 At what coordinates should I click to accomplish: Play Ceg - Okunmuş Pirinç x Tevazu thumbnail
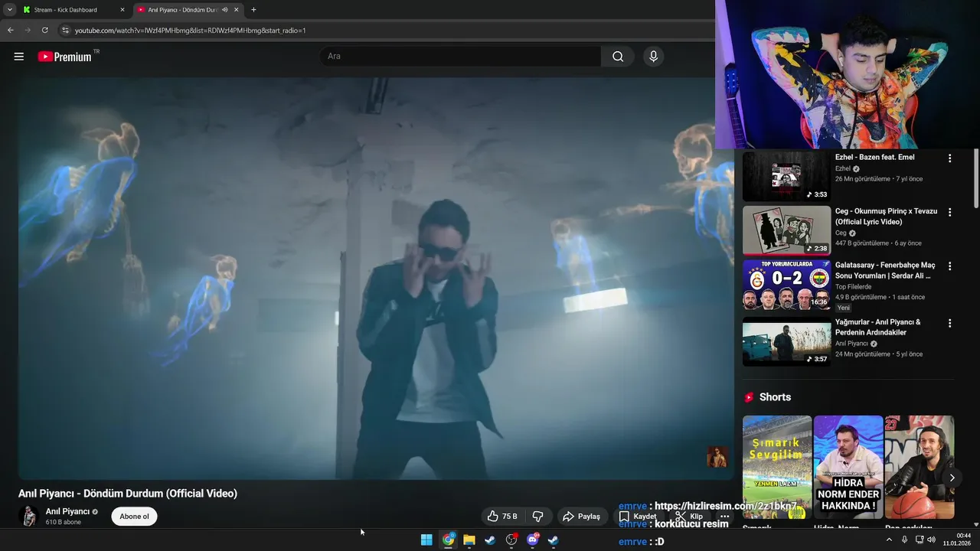click(786, 230)
